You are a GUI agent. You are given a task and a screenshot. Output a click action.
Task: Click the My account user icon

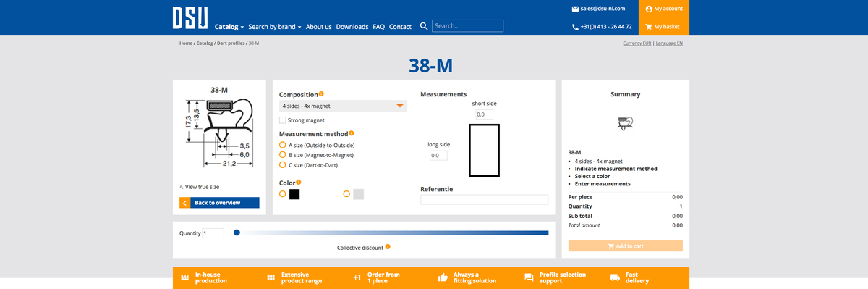point(649,9)
